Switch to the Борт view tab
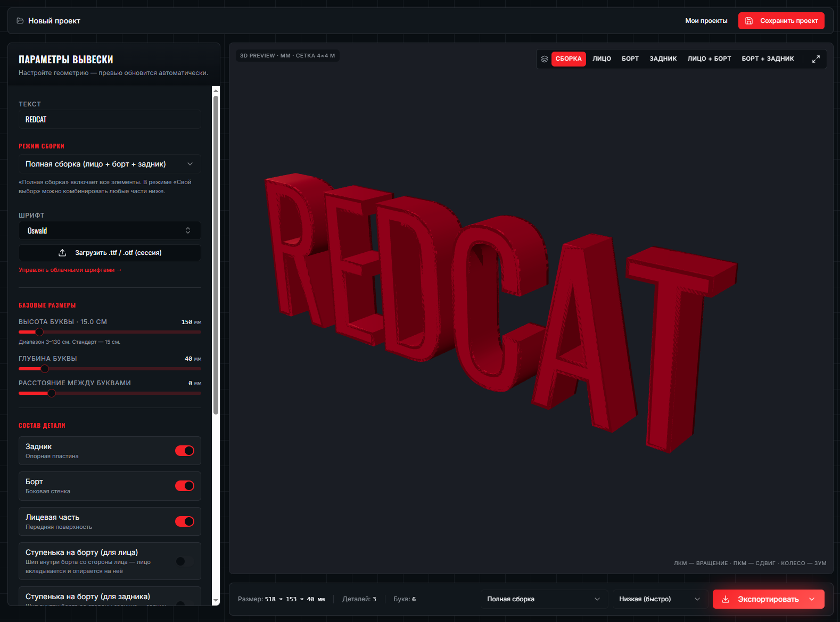This screenshot has width=840, height=622. click(630, 59)
